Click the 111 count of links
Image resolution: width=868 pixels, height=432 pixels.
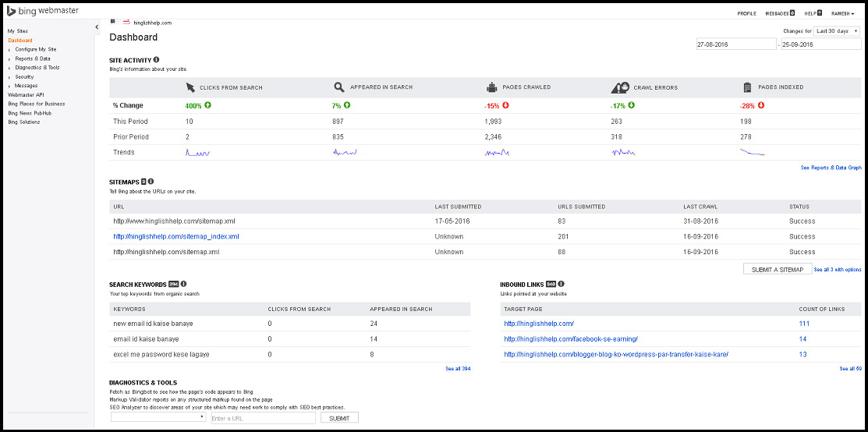click(804, 324)
